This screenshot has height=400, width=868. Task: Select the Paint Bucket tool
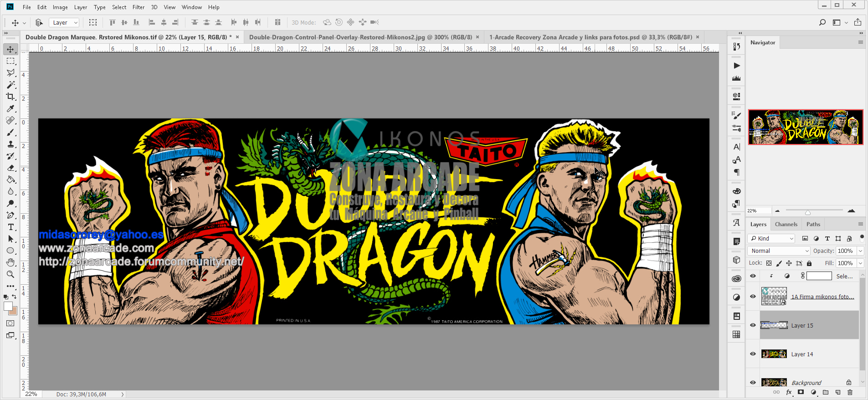click(10, 179)
